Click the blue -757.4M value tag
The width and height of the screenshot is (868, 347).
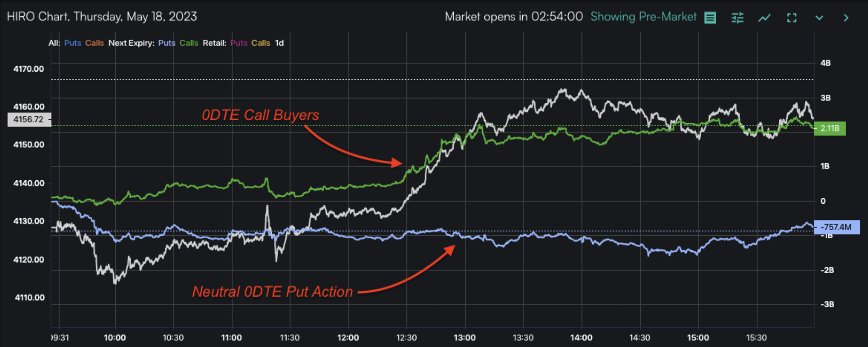pyautogui.click(x=836, y=227)
